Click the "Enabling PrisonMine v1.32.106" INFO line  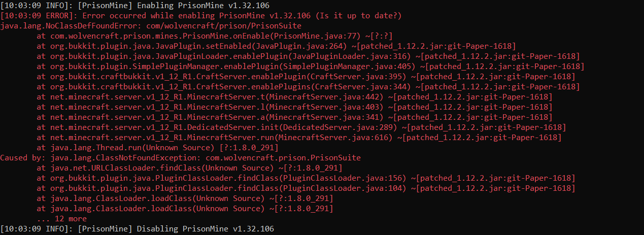pos(137,6)
